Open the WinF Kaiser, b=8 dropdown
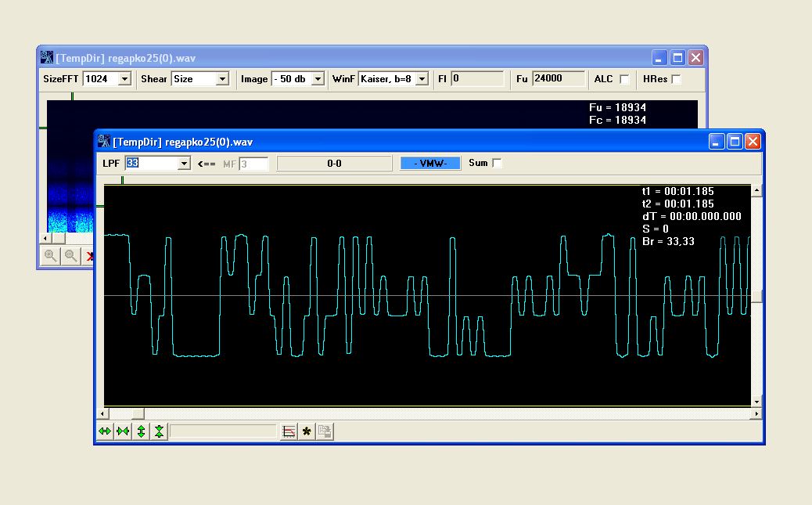This screenshot has width=812, height=505. (x=422, y=79)
